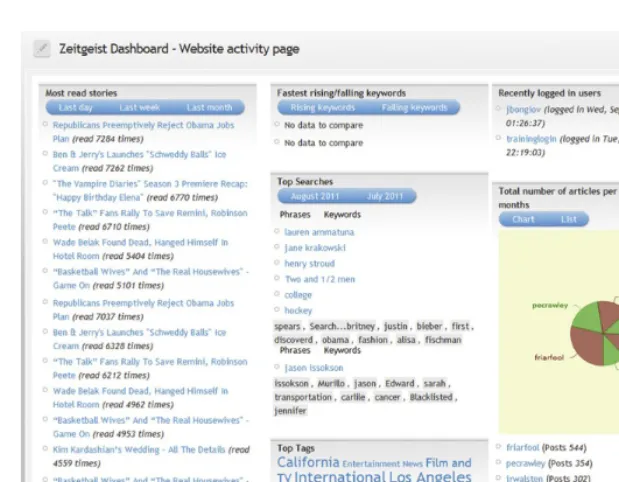Open pecrawley user with Posts 354

[x=525, y=463]
